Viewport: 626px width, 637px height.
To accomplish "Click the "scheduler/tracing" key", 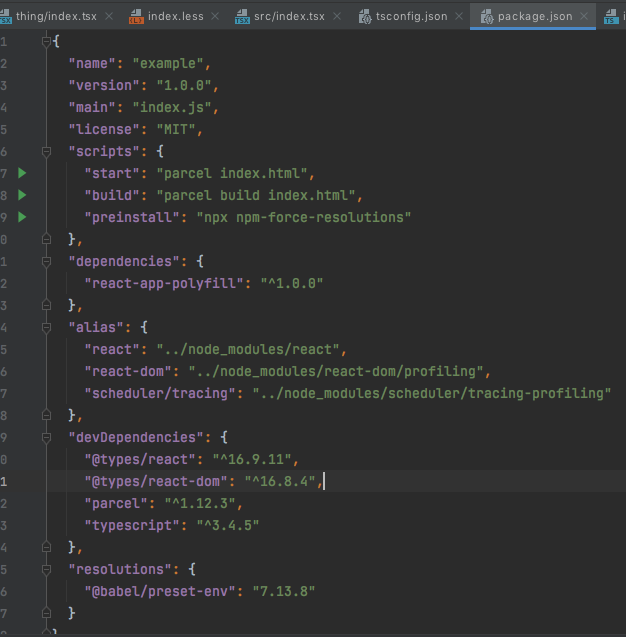I will point(160,394).
